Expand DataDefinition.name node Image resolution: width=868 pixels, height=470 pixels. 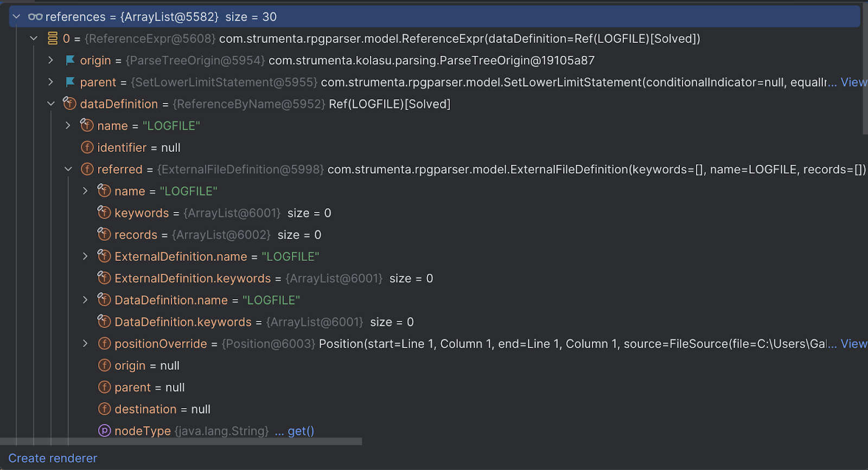point(86,300)
